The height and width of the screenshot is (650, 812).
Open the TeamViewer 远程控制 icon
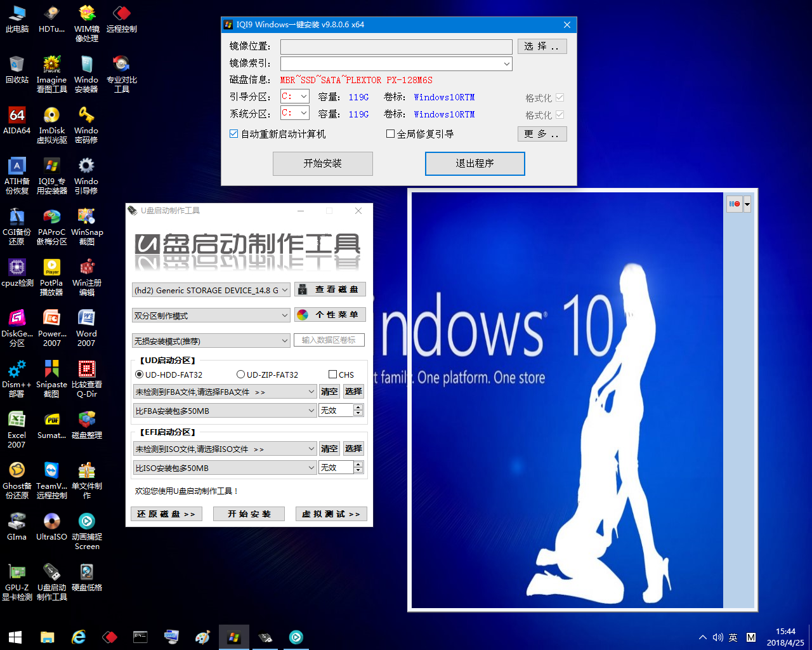click(x=51, y=481)
